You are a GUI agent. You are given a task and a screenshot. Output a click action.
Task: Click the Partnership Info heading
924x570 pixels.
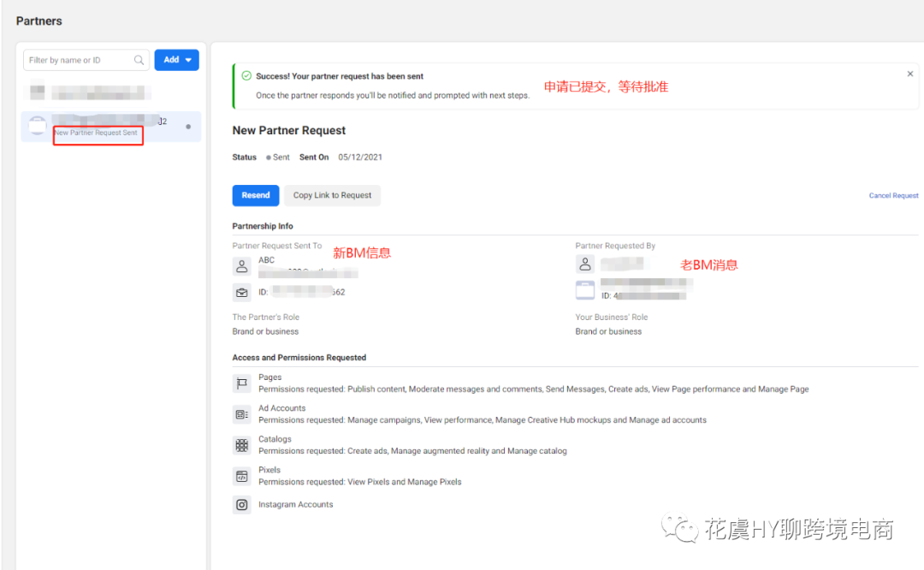pos(263,226)
